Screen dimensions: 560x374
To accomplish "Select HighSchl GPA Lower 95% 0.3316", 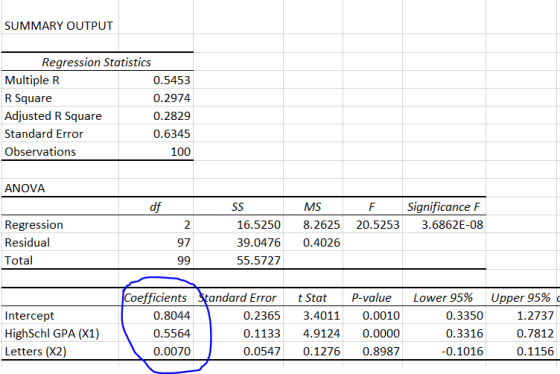I will point(465,333).
